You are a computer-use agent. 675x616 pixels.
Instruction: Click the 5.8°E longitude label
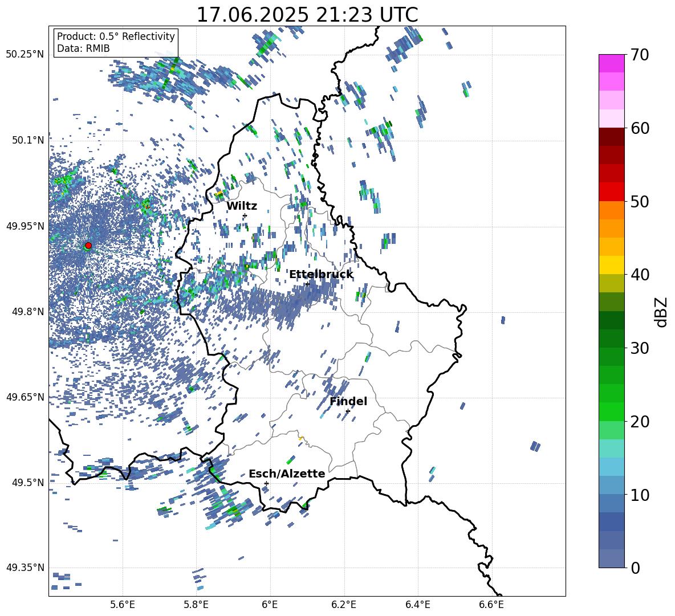pyautogui.click(x=196, y=605)
